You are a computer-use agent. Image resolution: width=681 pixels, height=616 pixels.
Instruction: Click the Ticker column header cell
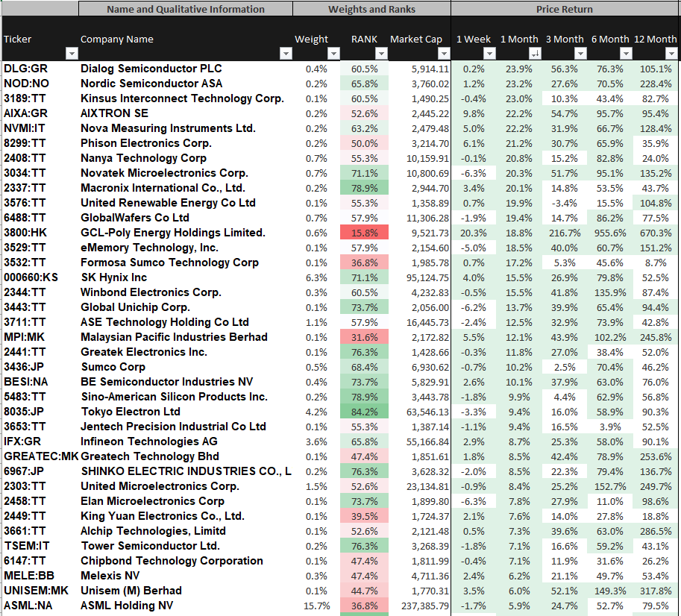tap(40, 39)
